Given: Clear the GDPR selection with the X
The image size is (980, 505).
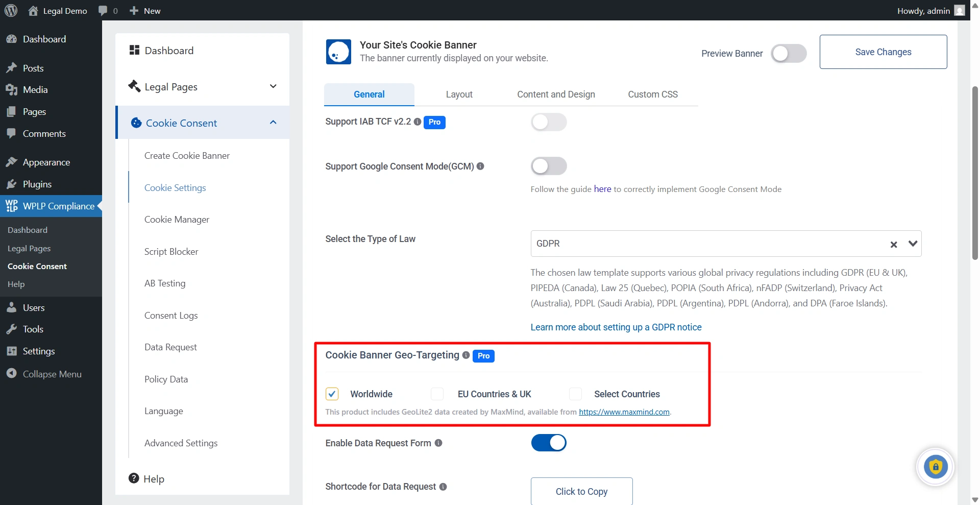Looking at the screenshot, I should tap(894, 245).
